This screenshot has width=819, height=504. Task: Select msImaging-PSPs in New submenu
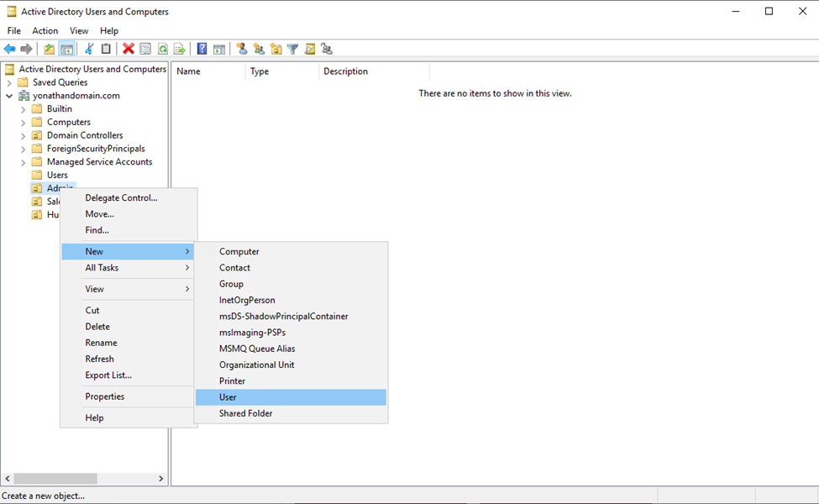pyautogui.click(x=291, y=332)
